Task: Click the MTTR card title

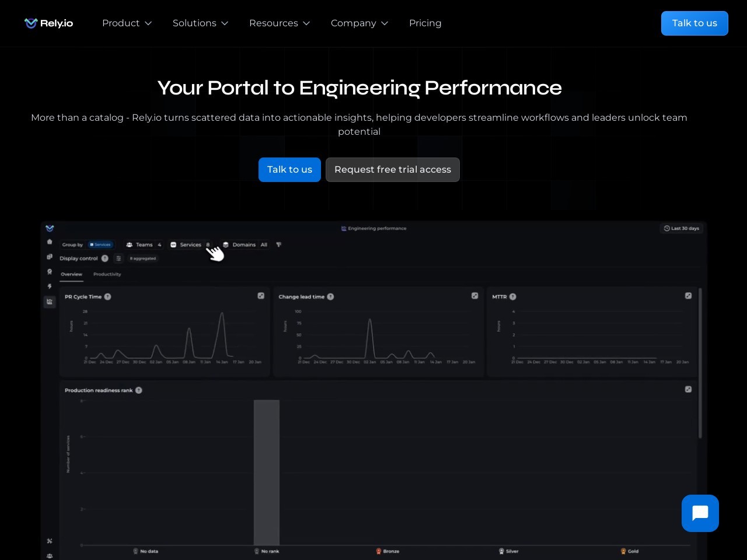Action: [x=500, y=297]
